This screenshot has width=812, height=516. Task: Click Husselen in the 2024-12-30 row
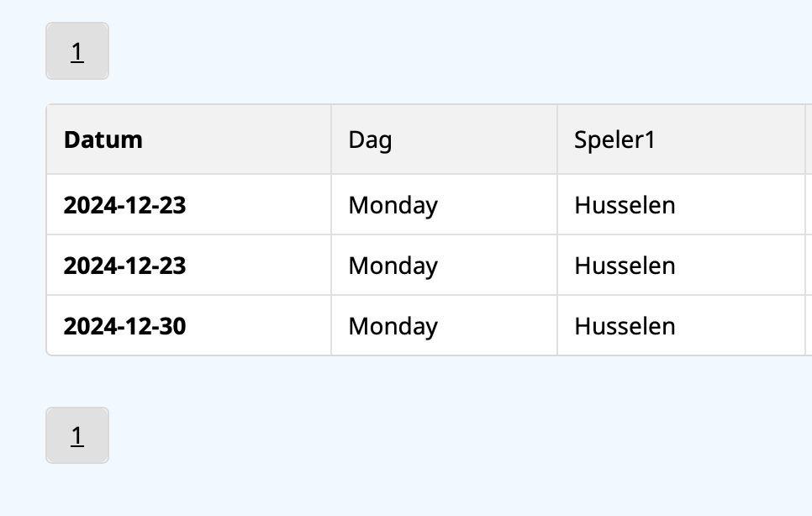625,326
